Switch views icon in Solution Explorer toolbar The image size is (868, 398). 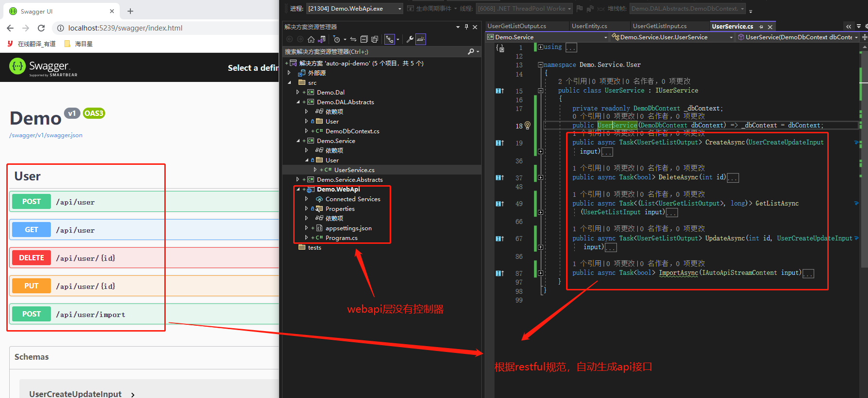click(x=322, y=39)
